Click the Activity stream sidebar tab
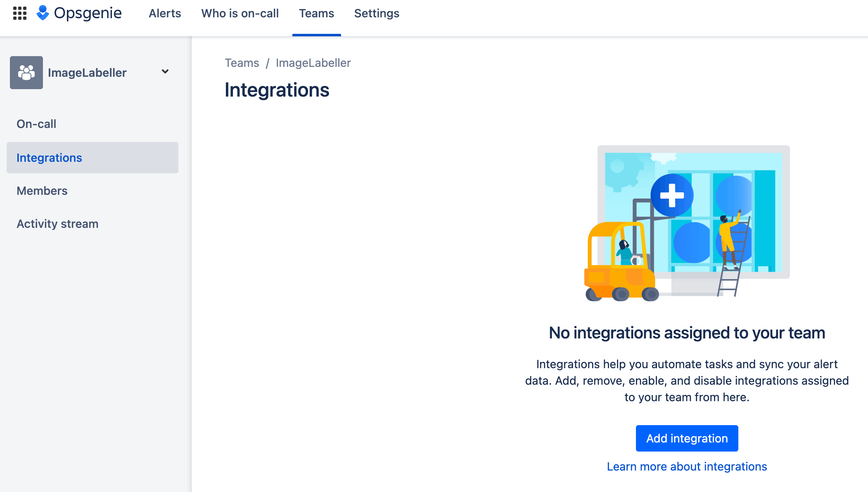Image resolution: width=868 pixels, height=492 pixels. pyautogui.click(x=58, y=224)
